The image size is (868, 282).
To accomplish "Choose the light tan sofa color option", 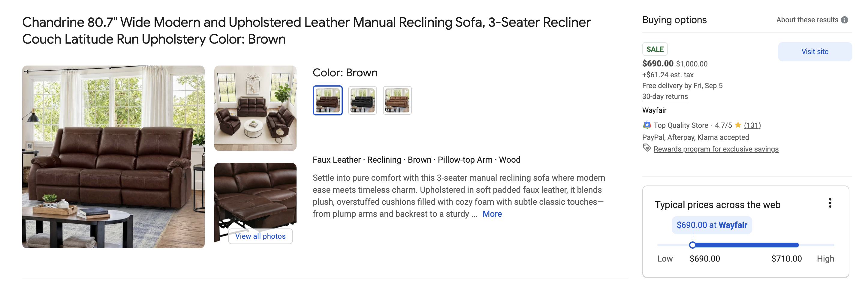I will (397, 100).
